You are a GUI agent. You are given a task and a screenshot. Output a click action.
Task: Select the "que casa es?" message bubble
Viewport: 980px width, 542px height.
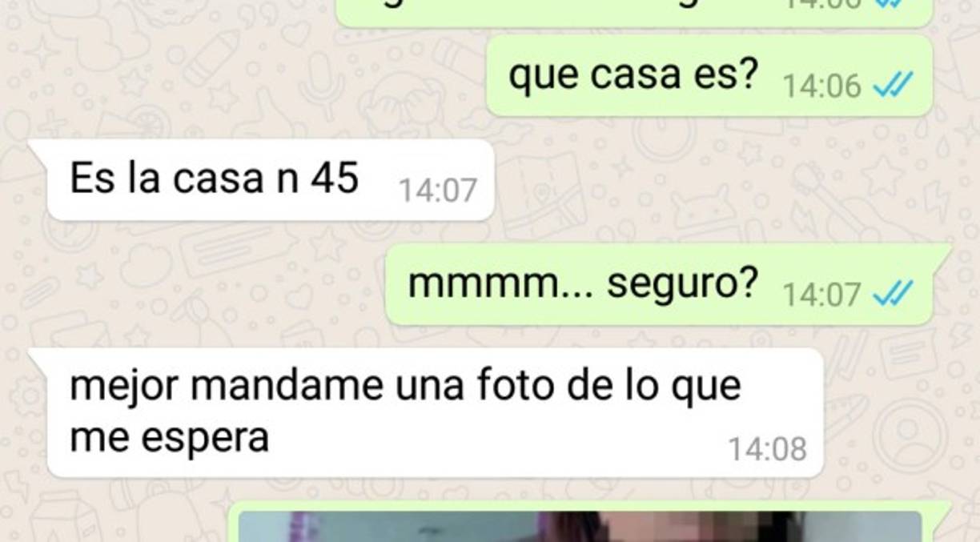(x=709, y=76)
